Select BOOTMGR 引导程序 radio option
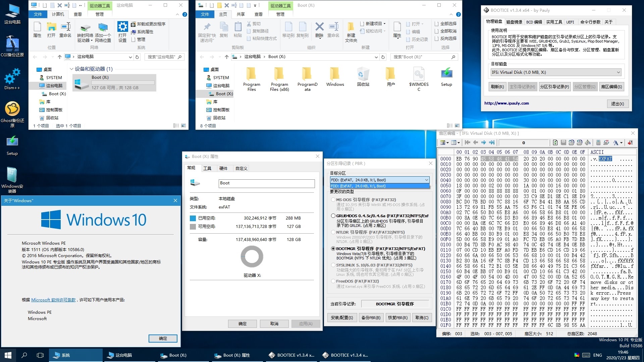The image size is (644, 362). point(333,249)
